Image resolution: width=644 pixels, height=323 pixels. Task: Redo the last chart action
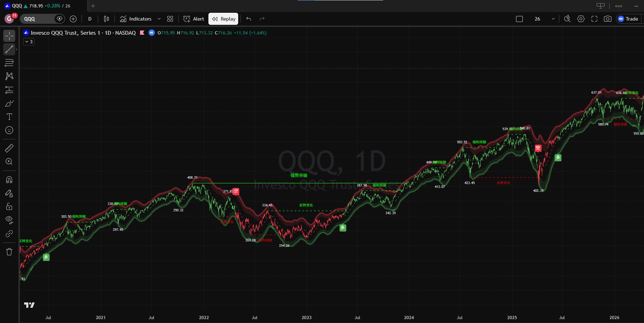point(262,19)
